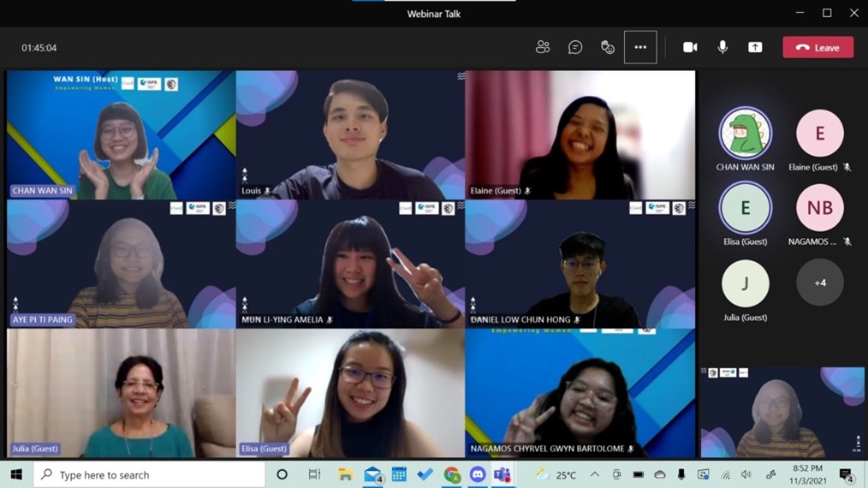868x488 pixels.
Task: Click 'Elaine (Guest)' label on her video tile
Action: 496,191
